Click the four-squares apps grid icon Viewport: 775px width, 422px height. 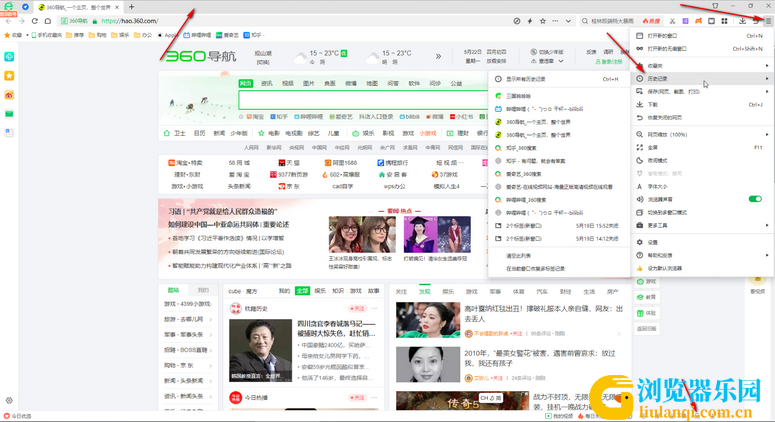[724, 21]
